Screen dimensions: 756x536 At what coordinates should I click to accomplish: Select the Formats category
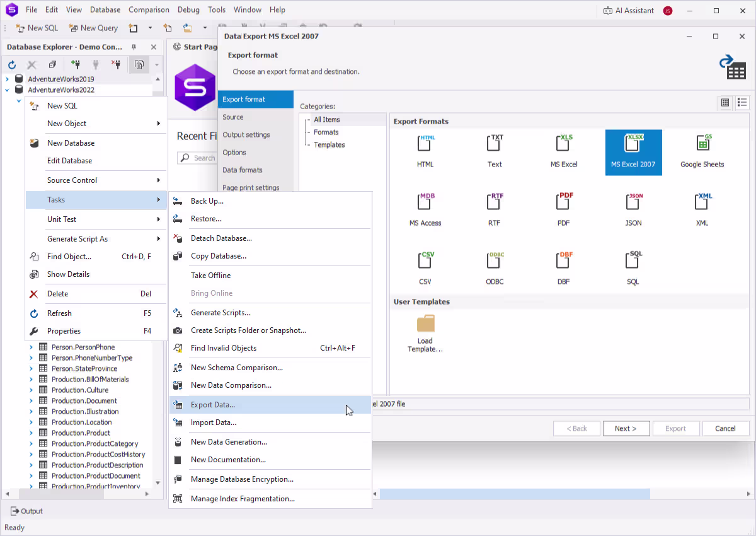coord(326,132)
